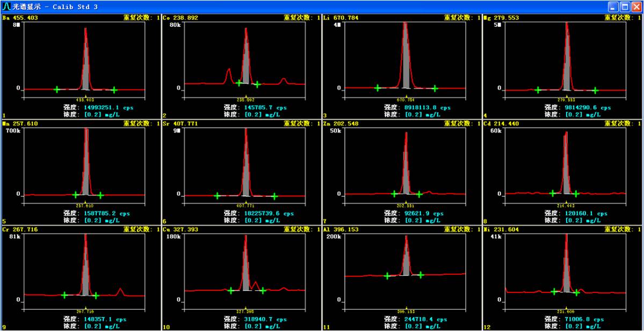This screenshot has width=644, height=331.
Task: Click yellow wavelength marker under Sr 407.771 peak
Action: 246,201
